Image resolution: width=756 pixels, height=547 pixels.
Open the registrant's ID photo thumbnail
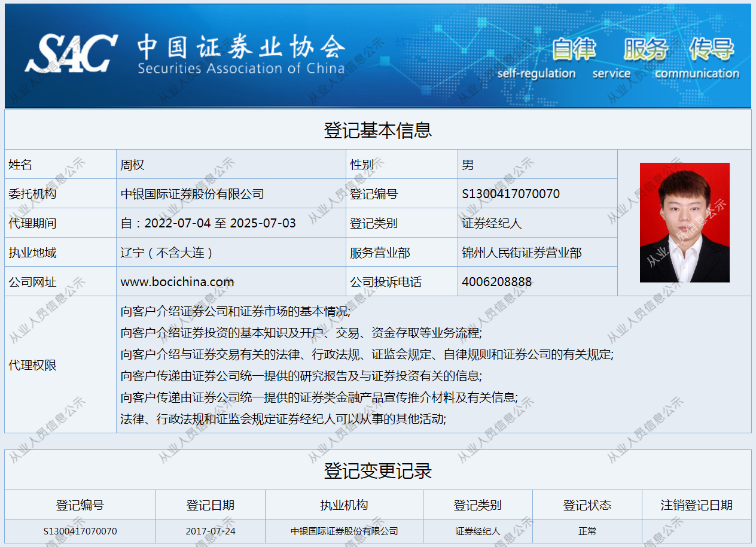click(x=684, y=223)
